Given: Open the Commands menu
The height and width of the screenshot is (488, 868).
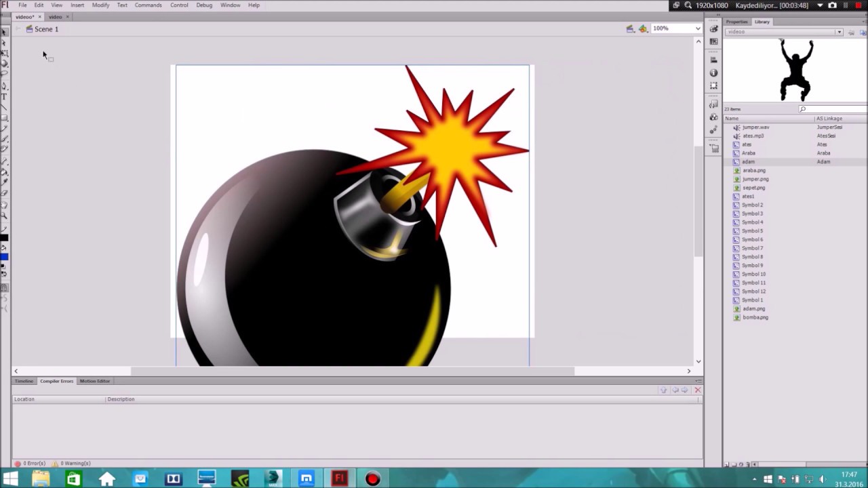Looking at the screenshot, I should (148, 5).
